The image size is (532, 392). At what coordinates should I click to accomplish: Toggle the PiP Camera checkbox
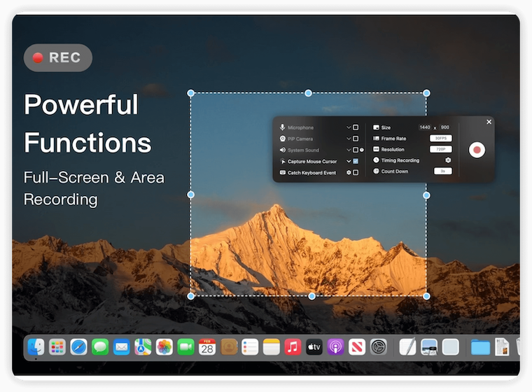pyautogui.click(x=356, y=139)
